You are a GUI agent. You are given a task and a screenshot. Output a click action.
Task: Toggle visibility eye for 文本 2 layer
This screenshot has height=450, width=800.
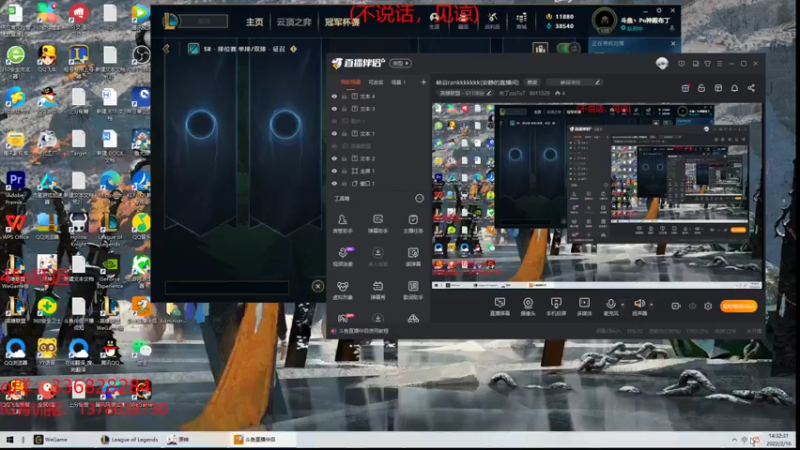[334, 159]
